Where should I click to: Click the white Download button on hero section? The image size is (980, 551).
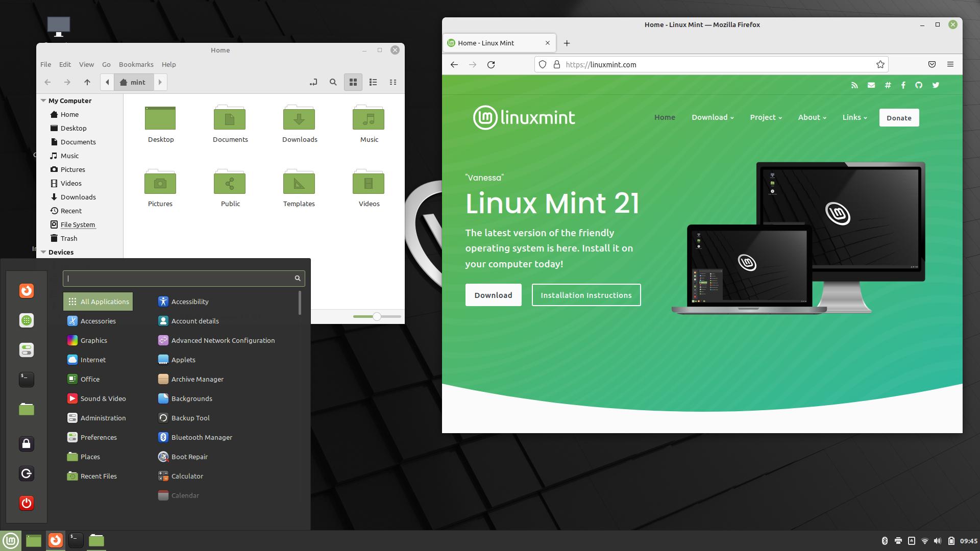(x=493, y=295)
